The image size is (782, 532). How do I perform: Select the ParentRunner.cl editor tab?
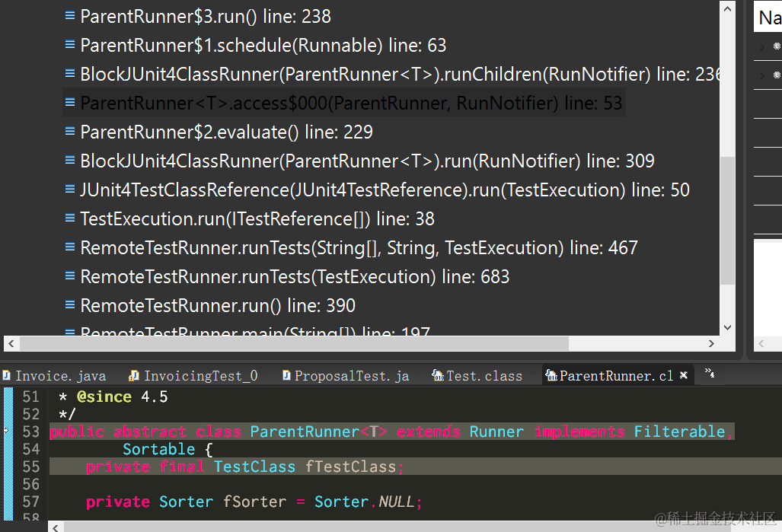[x=616, y=376]
